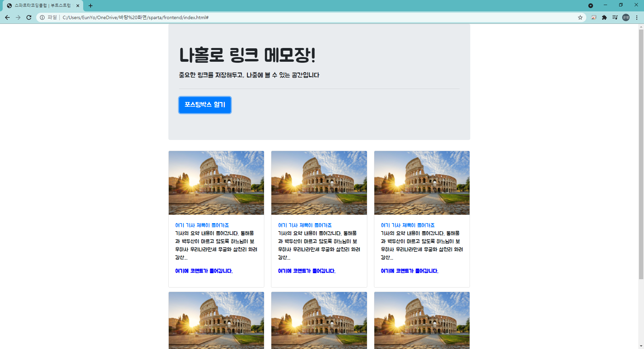Open site info icon in address bar
Image resolution: width=644 pixels, height=349 pixels.
[x=42, y=17]
